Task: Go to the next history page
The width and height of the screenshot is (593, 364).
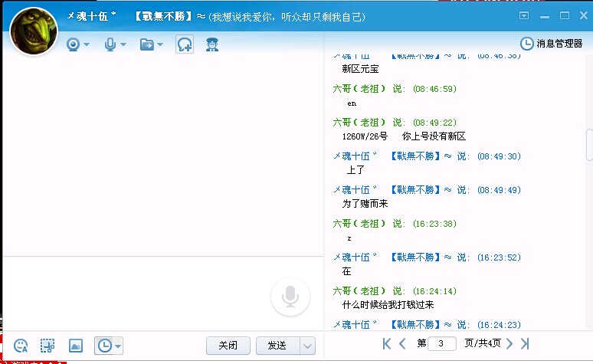Action: tap(509, 343)
